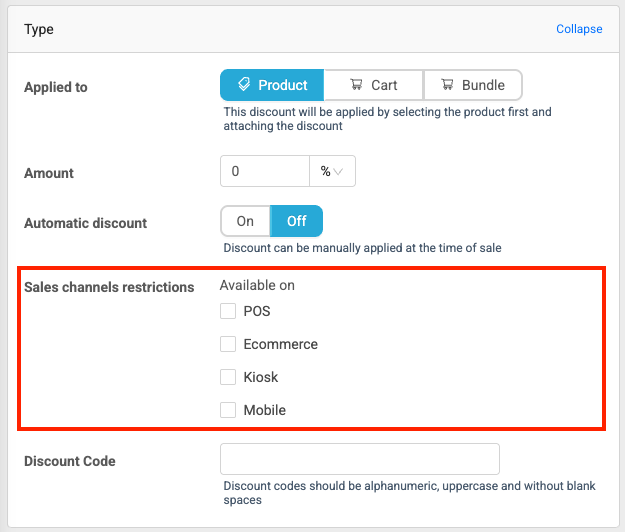
Task: Click the Automatic discount label
Action: click(85, 223)
